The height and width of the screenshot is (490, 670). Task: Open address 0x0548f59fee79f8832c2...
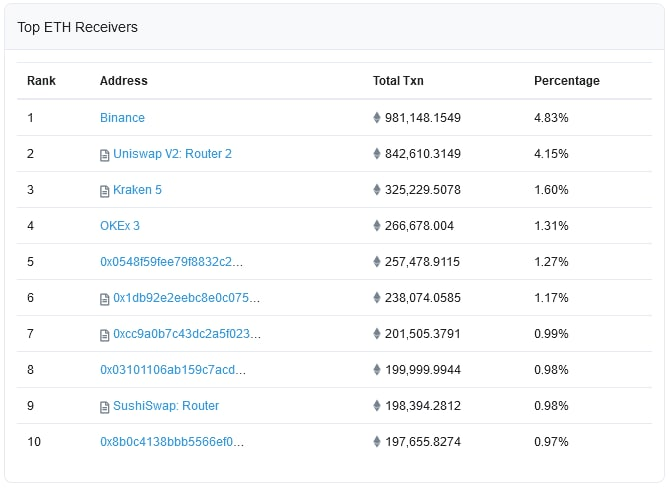click(171, 261)
